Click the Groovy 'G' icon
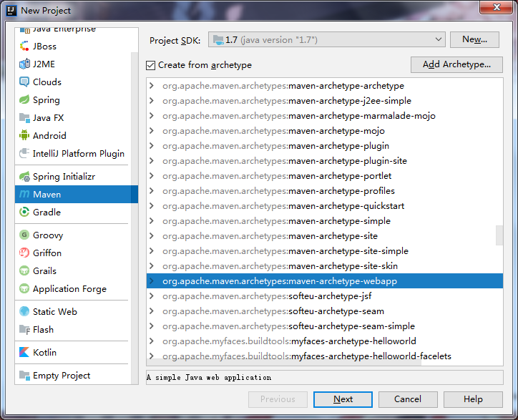Image resolution: width=518 pixels, height=420 pixels. [24, 235]
